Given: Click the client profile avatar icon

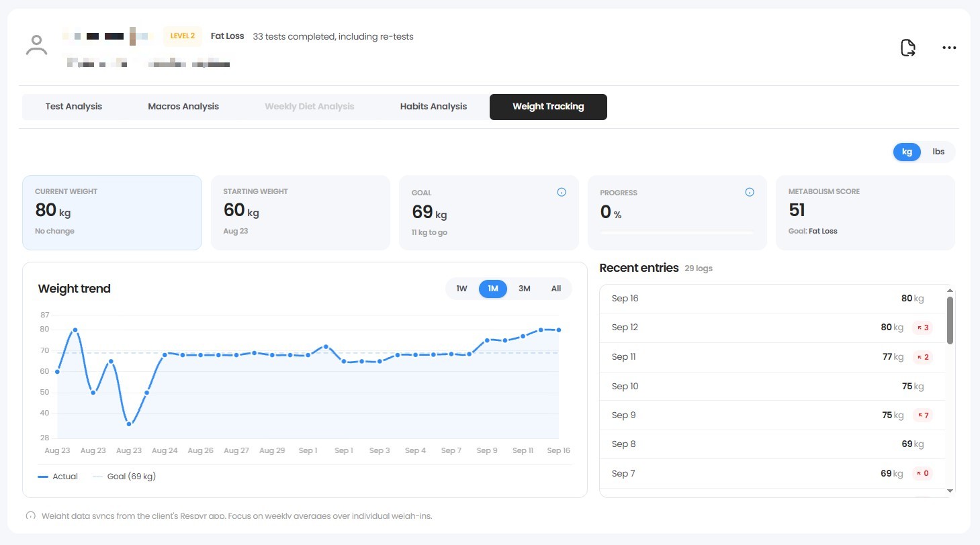Looking at the screenshot, I should pyautogui.click(x=36, y=46).
